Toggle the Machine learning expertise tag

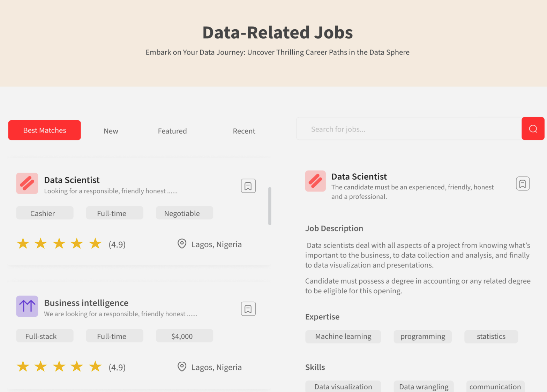pos(343,337)
